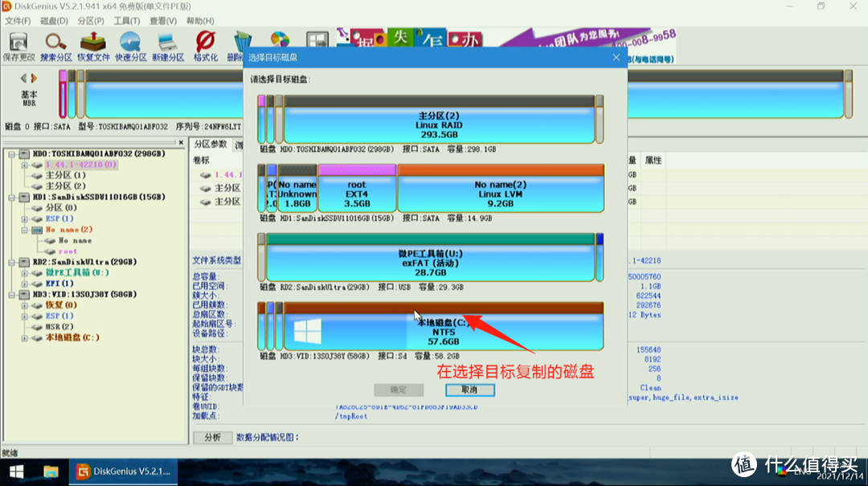Select 分区(0) under HD1 in tree
868x486 pixels.
[x=61, y=207]
